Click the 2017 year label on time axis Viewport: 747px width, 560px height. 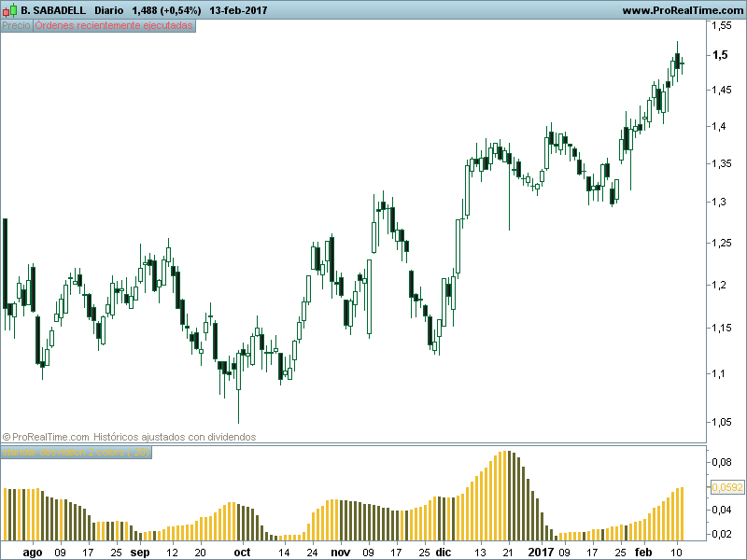(x=541, y=553)
